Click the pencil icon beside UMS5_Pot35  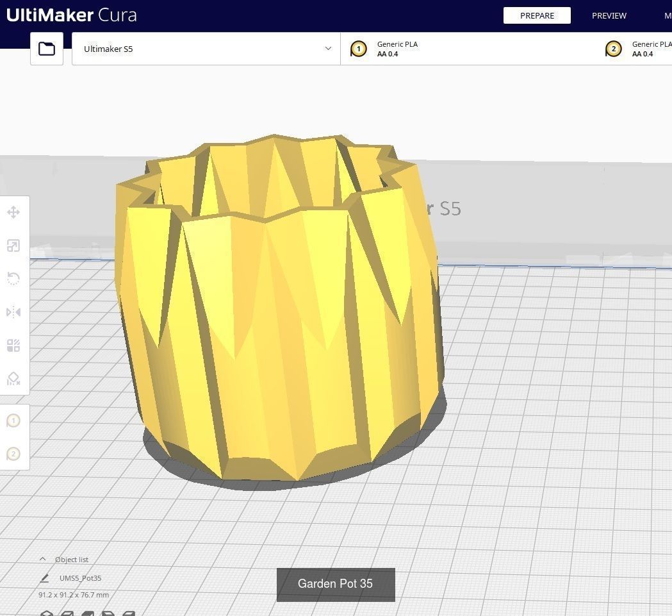click(44, 578)
